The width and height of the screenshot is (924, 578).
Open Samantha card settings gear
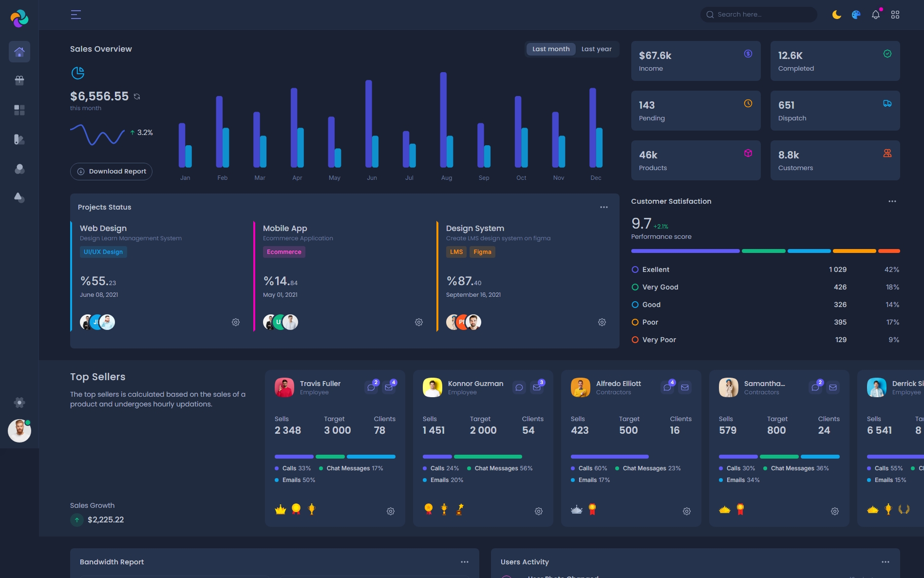click(835, 511)
